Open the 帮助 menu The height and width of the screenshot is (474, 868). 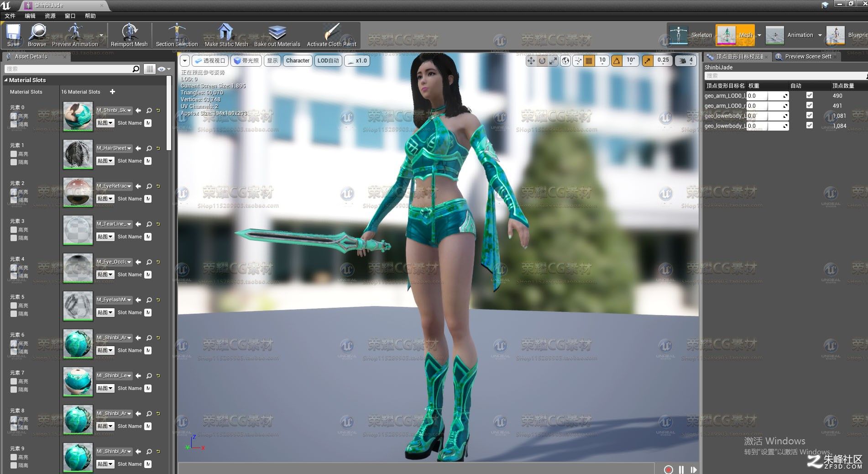click(x=90, y=16)
